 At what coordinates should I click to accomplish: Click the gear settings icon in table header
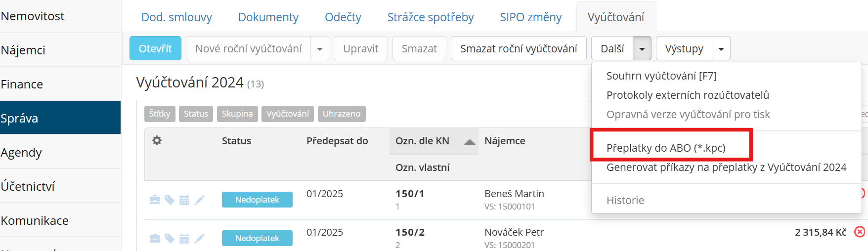click(157, 141)
